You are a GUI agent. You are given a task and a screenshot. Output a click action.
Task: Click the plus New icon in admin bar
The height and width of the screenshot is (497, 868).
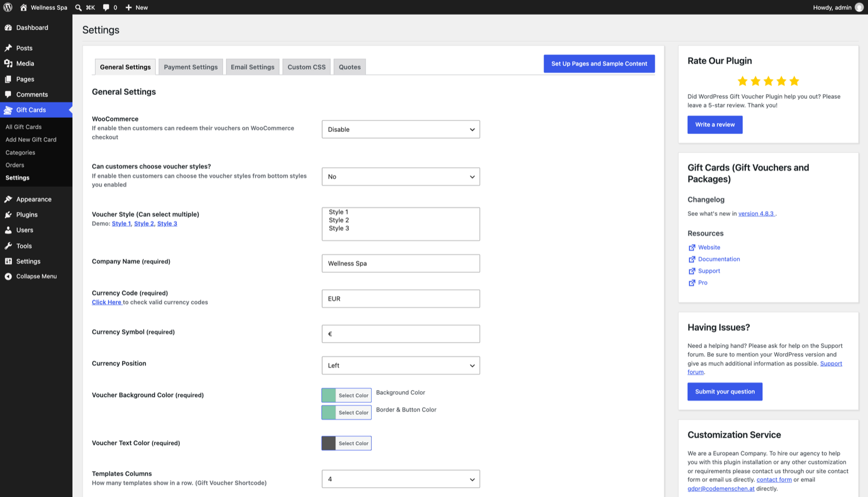tap(129, 8)
